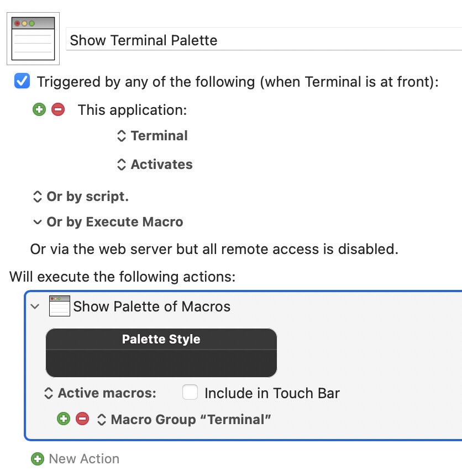Toggle the Triggered by any checkbox
The image size is (462, 476).
[22, 81]
